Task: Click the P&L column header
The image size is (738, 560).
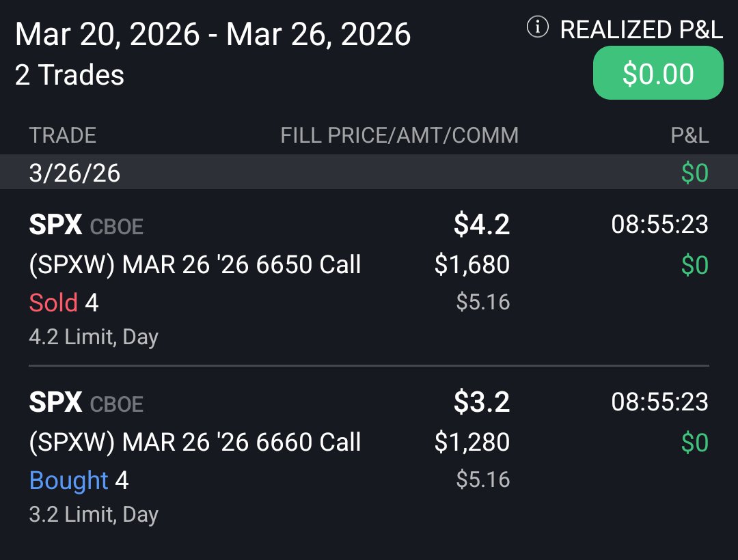Action: tap(689, 135)
